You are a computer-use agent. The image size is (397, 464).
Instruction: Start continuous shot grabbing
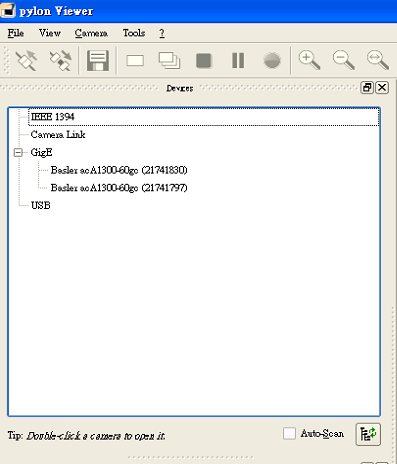[x=169, y=61]
